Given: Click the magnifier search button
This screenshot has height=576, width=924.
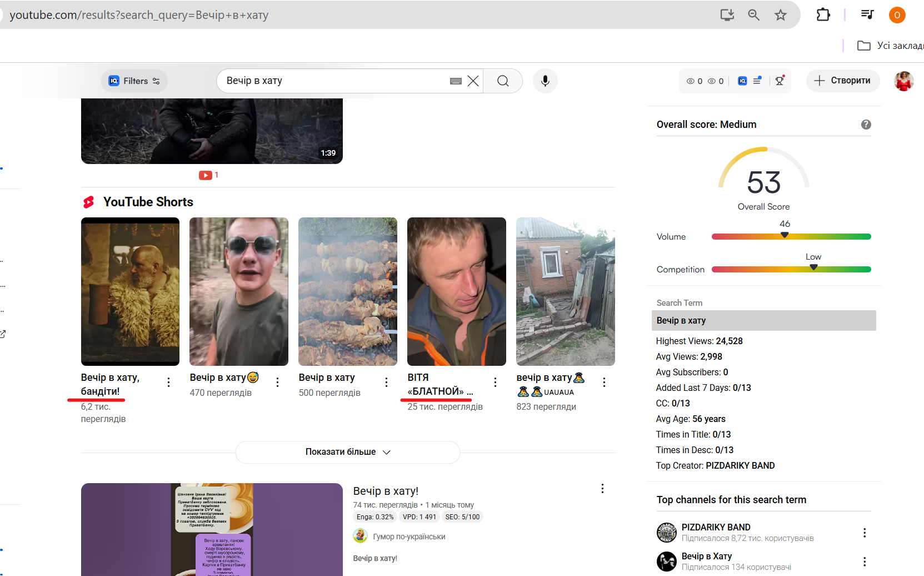Looking at the screenshot, I should click(503, 81).
